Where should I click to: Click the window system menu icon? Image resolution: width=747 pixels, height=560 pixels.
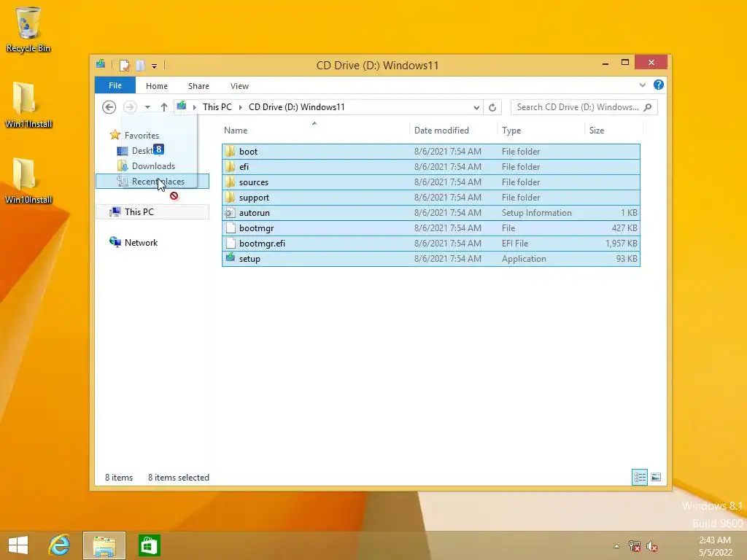tap(101, 64)
